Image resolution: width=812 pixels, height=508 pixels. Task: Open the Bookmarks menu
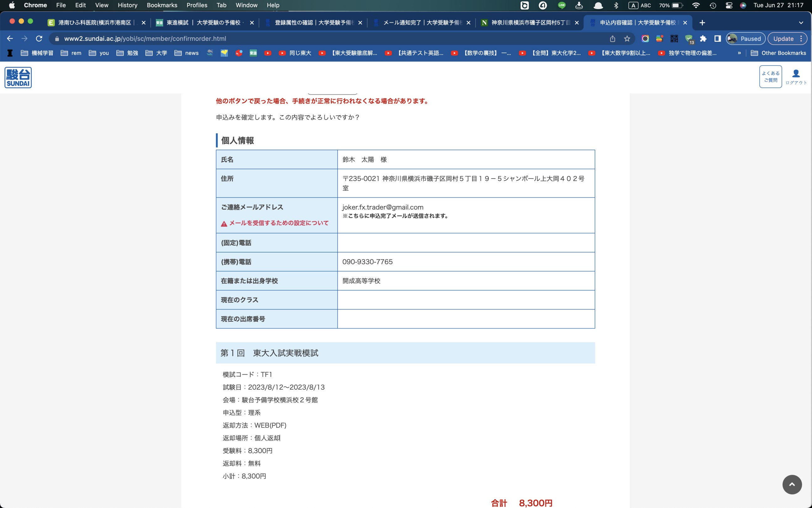pyautogui.click(x=162, y=5)
